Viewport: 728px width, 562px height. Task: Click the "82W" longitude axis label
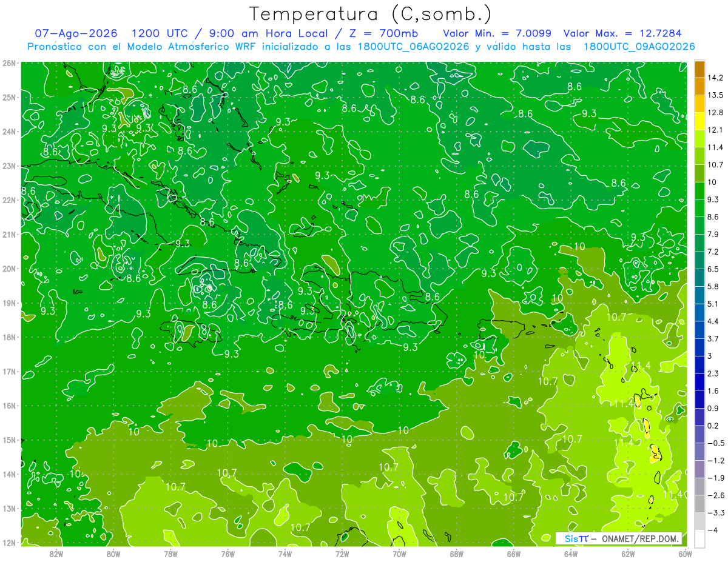(x=56, y=554)
